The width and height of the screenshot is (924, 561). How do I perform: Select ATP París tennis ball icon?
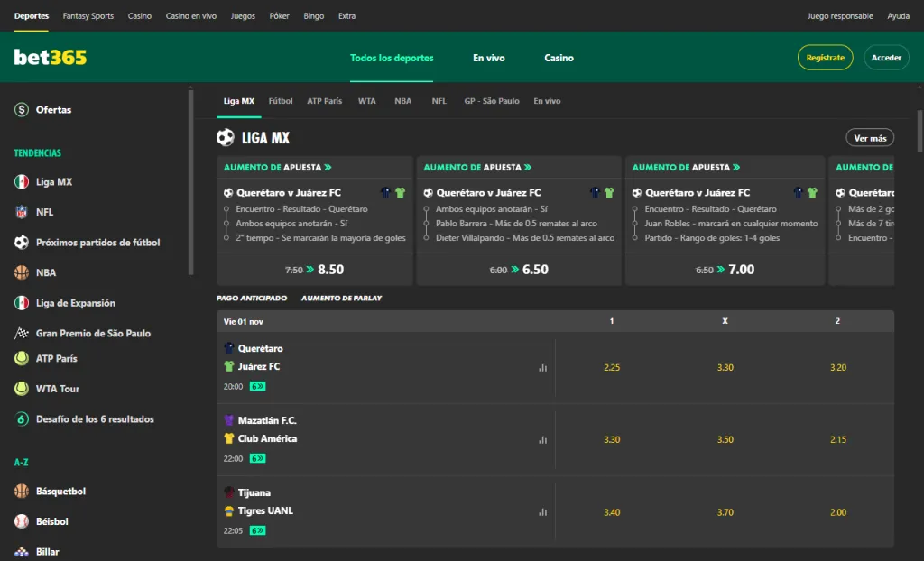[x=23, y=358]
